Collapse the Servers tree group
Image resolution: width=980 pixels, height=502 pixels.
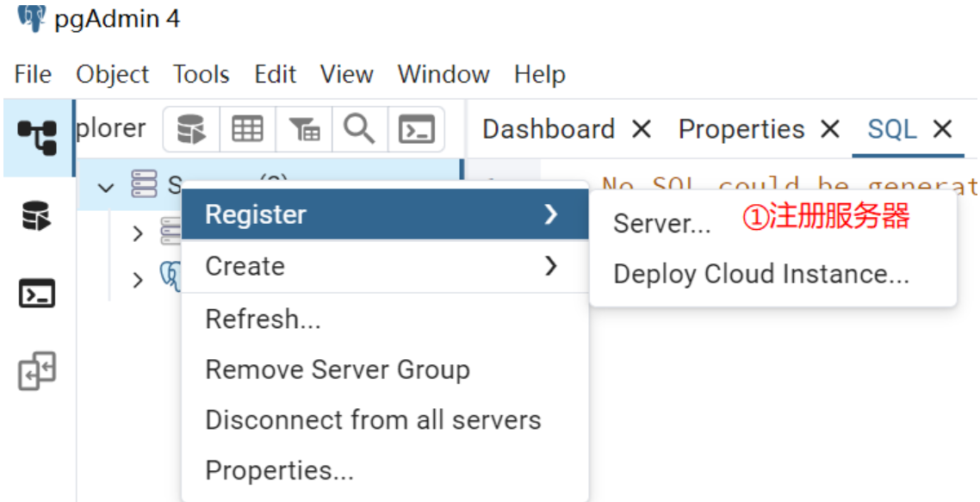pyautogui.click(x=107, y=186)
